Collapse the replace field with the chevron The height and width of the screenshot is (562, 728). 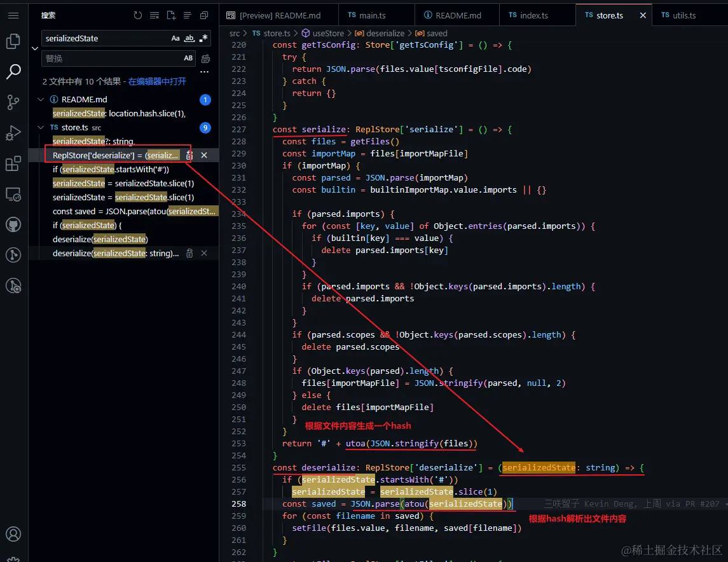coord(35,48)
